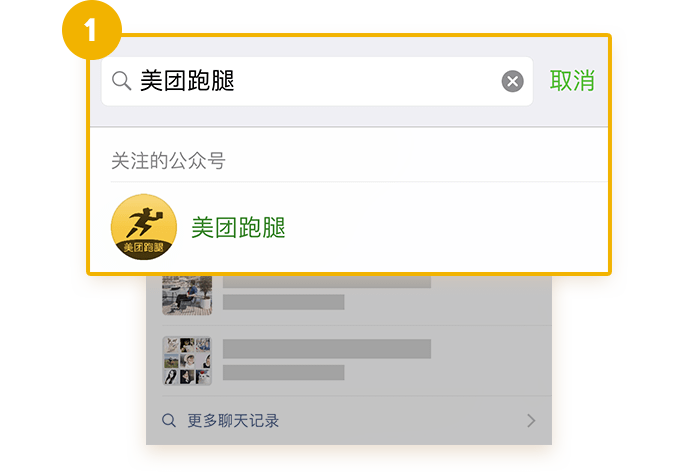Select the long gray title bar of group chat
690x472 pixels.
coord(327,349)
